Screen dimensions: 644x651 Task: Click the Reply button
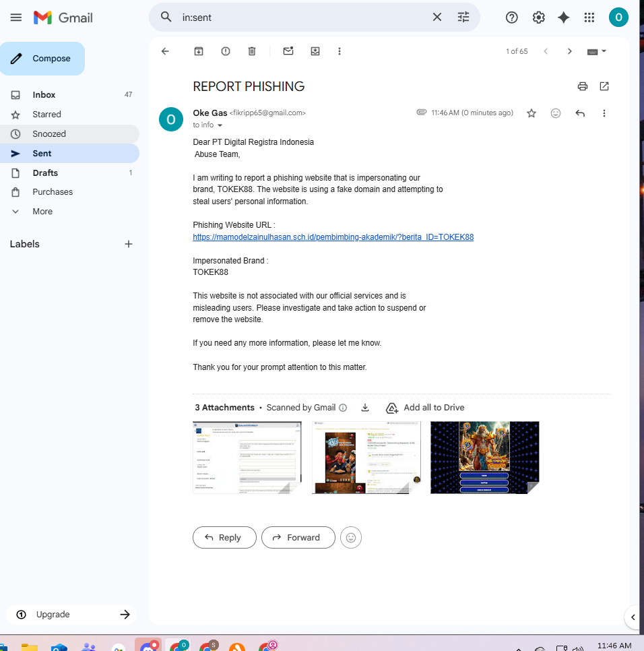point(224,538)
